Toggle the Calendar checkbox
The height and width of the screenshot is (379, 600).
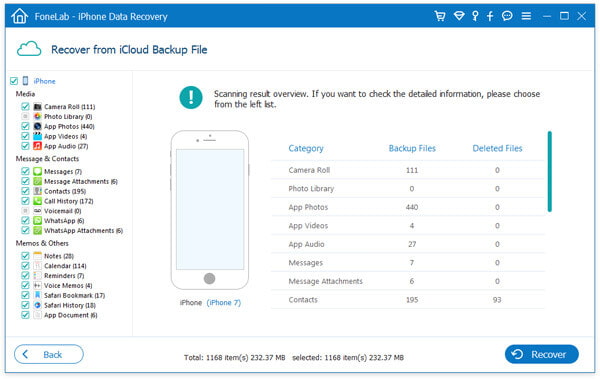click(25, 266)
